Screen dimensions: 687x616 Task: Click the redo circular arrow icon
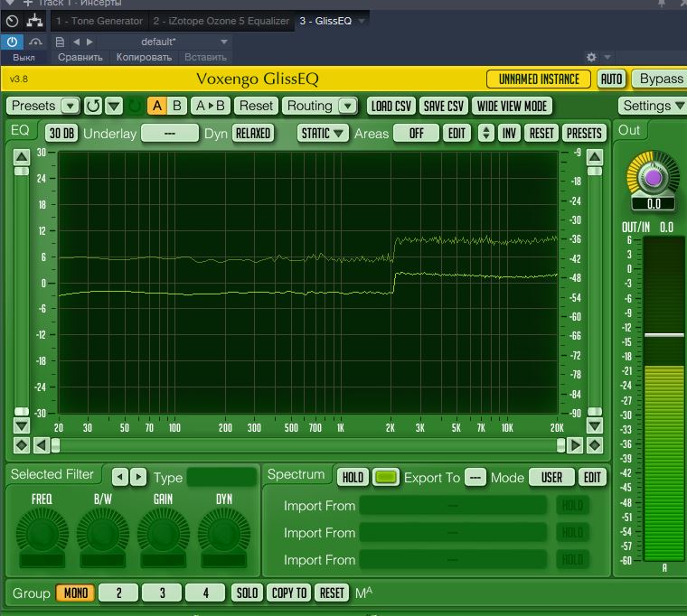click(135, 106)
